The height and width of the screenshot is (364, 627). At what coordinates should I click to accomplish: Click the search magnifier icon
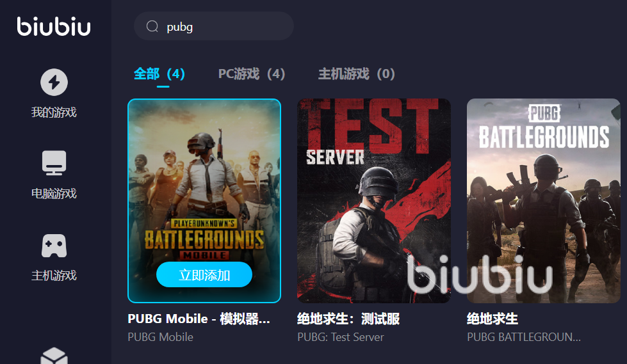[152, 26]
